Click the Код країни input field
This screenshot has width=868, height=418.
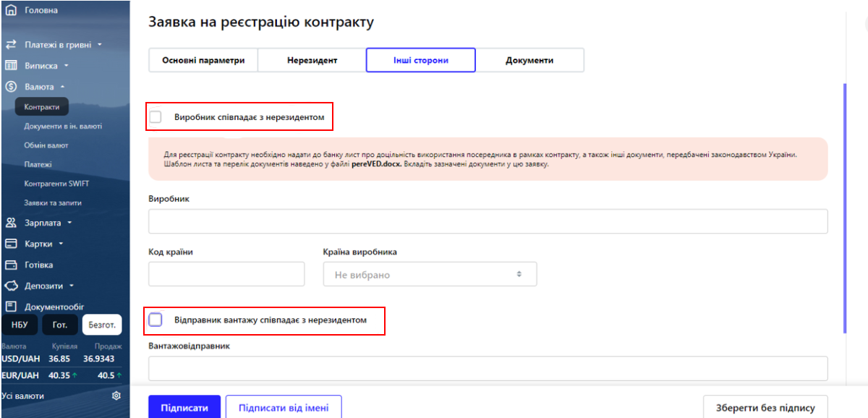[226, 274]
